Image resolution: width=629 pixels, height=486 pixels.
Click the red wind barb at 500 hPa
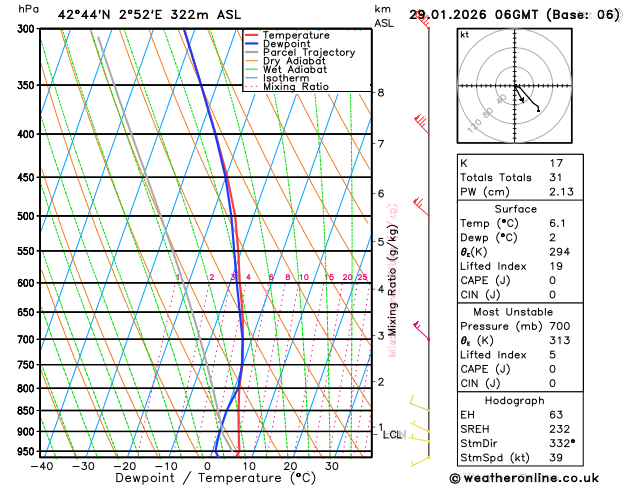click(x=421, y=207)
